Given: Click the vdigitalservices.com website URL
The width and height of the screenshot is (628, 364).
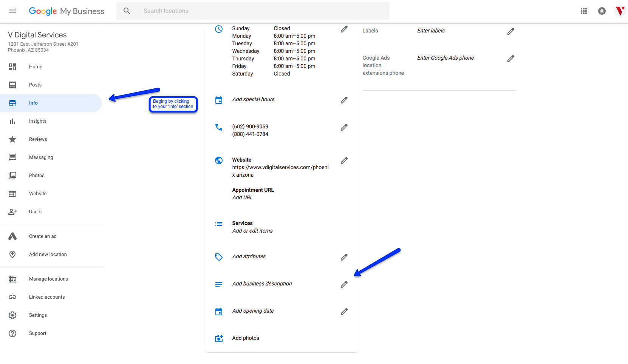Looking at the screenshot, I should (x=280, y=171).
